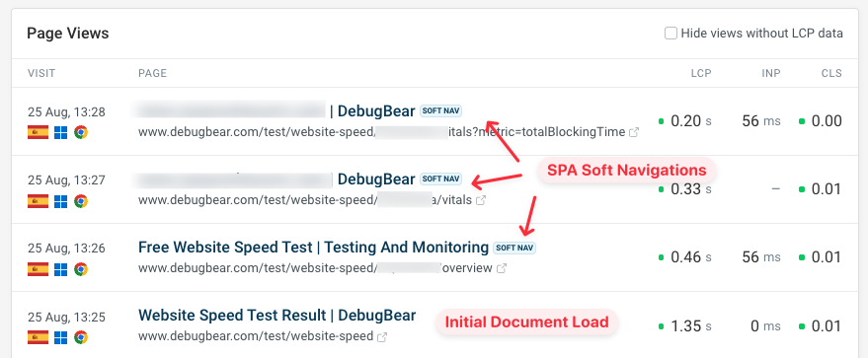Click the 25 Aug, 13:25 visit timestamp
This screenshot has width=868, height=358.
(x=66, y=318)
